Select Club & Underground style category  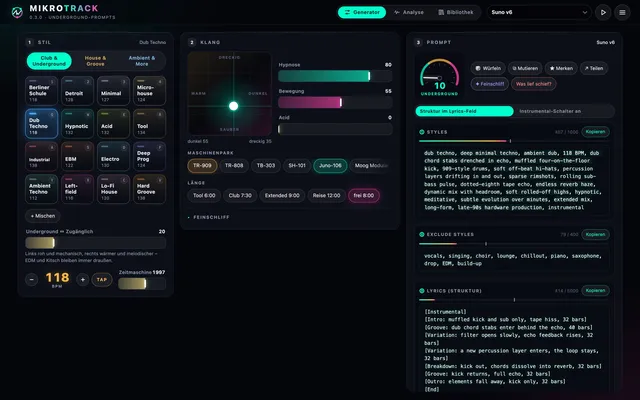point(49,61)
